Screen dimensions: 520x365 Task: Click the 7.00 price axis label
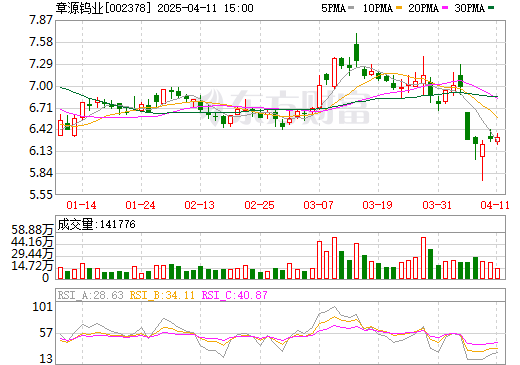(x=41, y=86)
